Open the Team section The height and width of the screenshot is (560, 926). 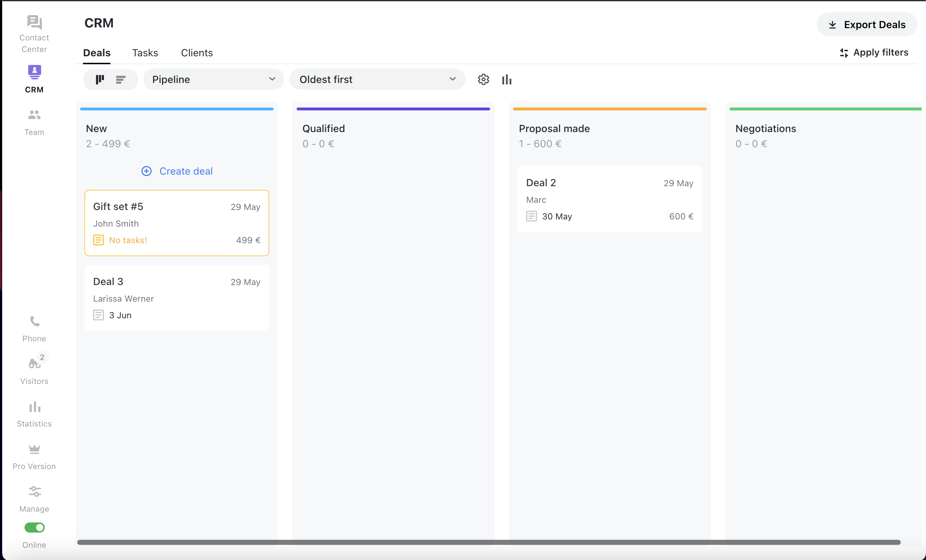pos(34,120)
